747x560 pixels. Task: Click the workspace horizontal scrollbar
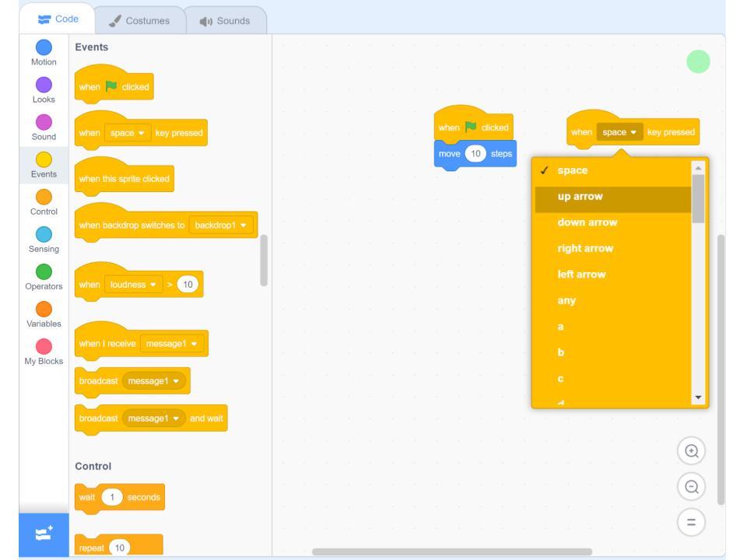pos(451,552)
